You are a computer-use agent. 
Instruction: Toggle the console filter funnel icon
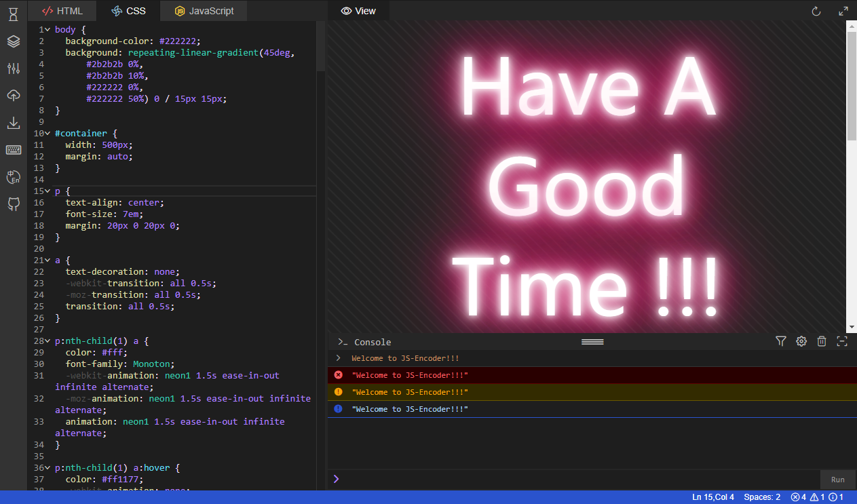click(x=780, y=341)
